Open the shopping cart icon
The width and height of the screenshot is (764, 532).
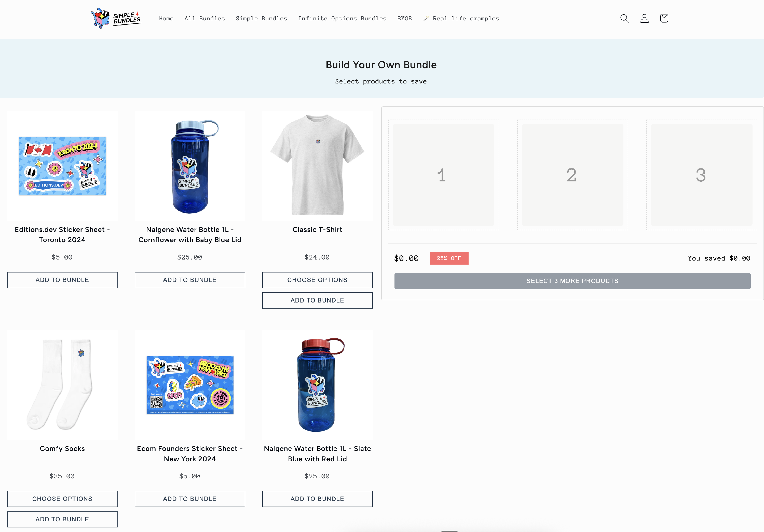click(x=664, y=18)
